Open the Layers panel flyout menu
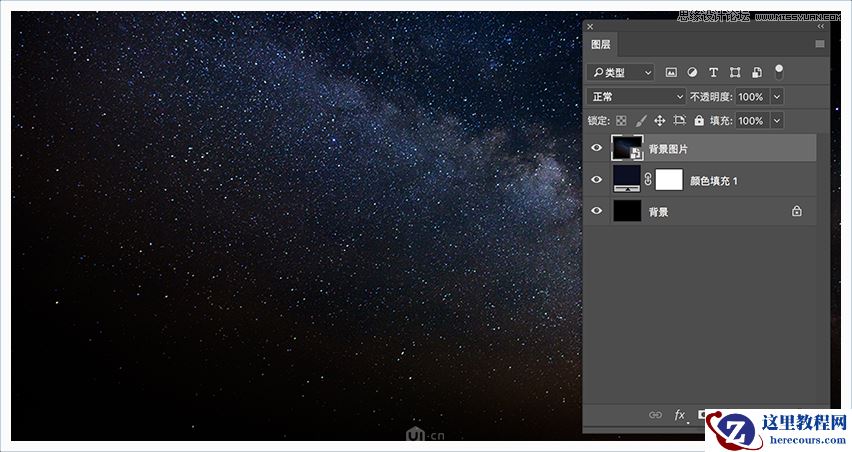 (x=820, y=44)
